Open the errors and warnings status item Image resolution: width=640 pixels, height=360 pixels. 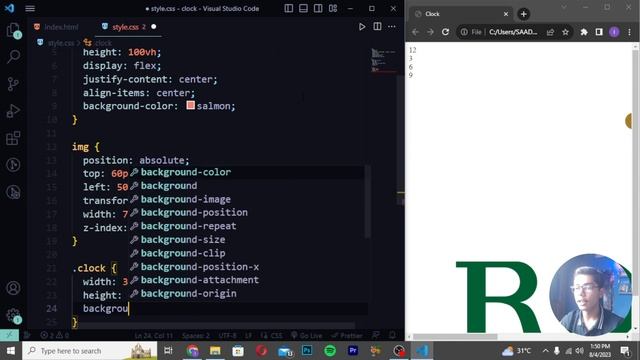coord(55,336)
